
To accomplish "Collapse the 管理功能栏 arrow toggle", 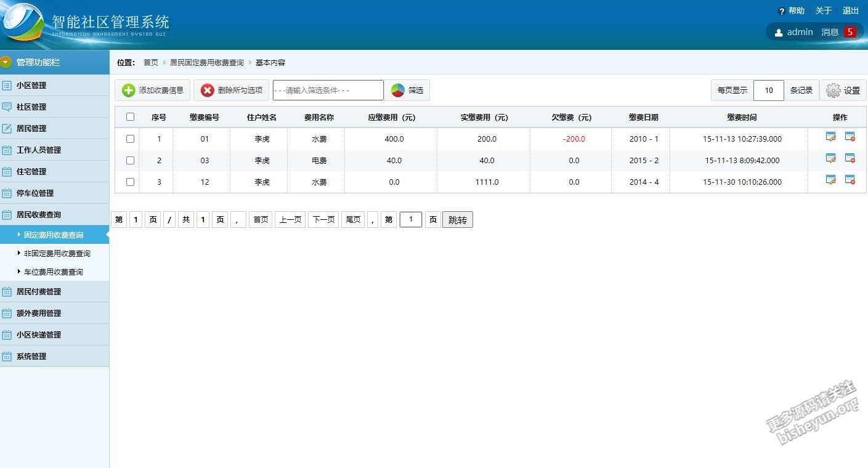I will (6, 62).
